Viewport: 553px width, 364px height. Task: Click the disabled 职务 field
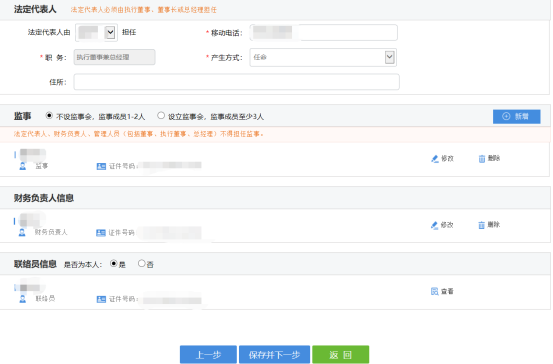click(114, 57)
